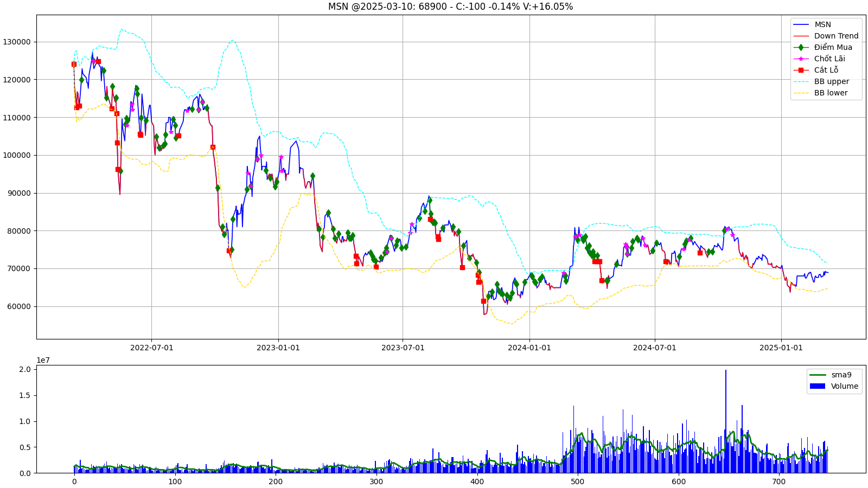Screen dimensions: 868x488
Task: Click the 2.0 volume axis label
Action: click(25, 369)
